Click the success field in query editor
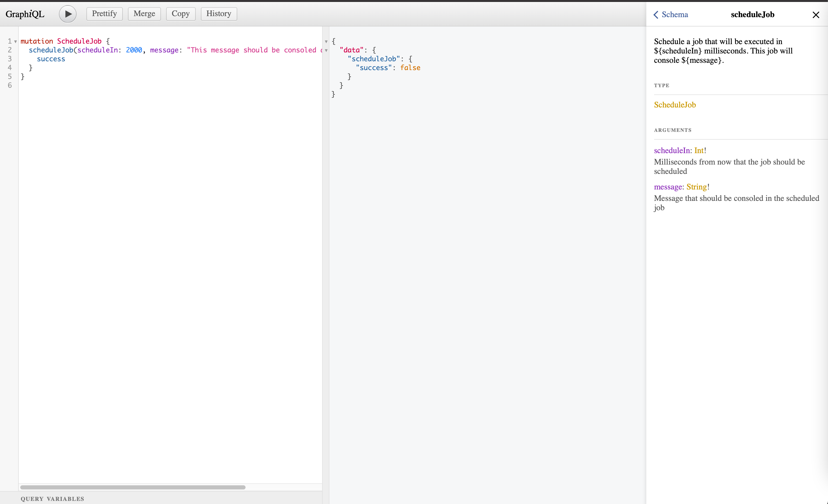The width and height of the screenshot is (828, 504). tap(51, 59)
